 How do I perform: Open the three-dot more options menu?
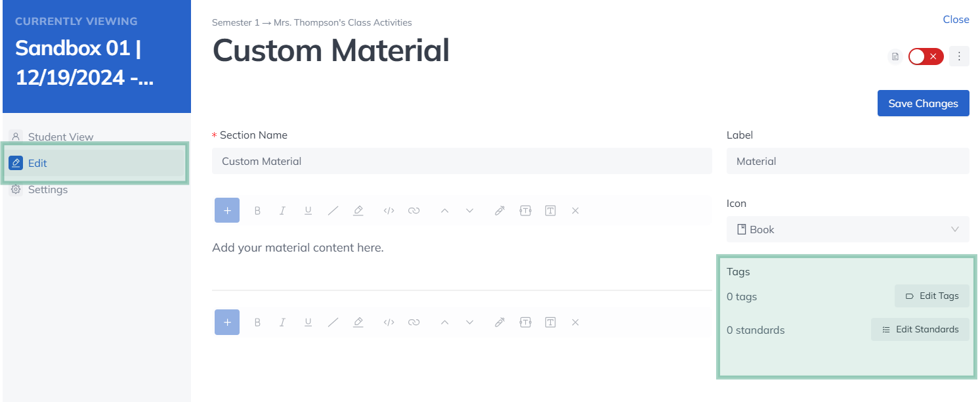(959, 56)
